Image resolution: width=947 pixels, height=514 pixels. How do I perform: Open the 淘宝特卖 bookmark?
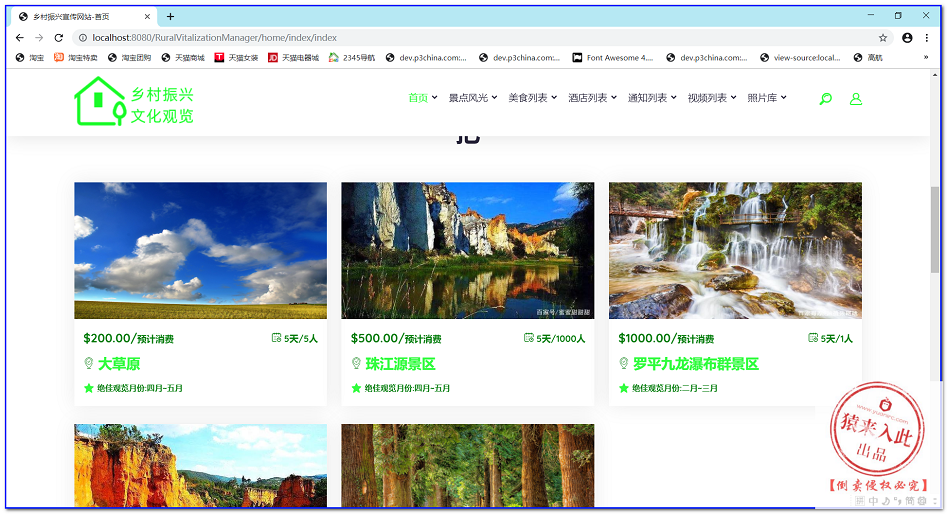pyautogui.click(x=75, y=57)
